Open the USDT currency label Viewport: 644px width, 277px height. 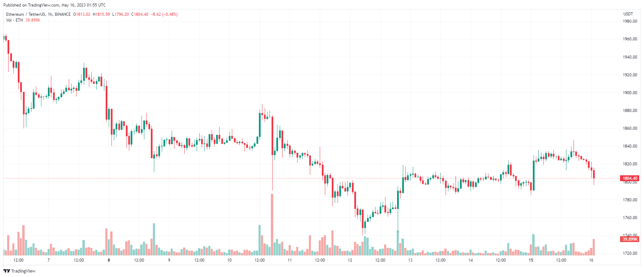pyautogui.click(x=628, y=14)
